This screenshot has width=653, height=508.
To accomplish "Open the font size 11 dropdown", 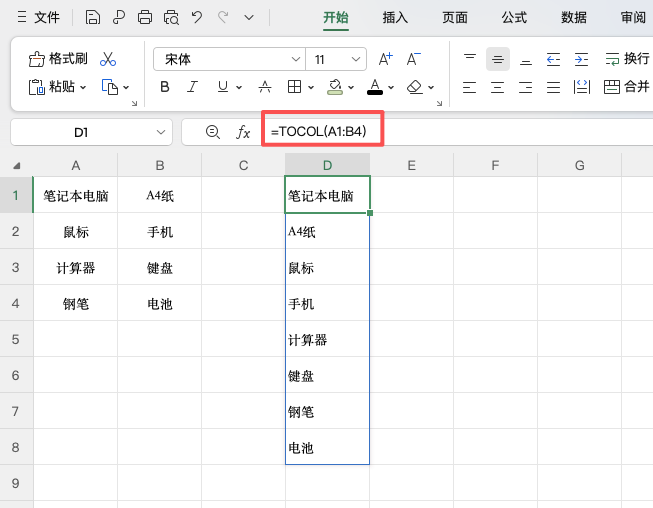I will [356, 59].
